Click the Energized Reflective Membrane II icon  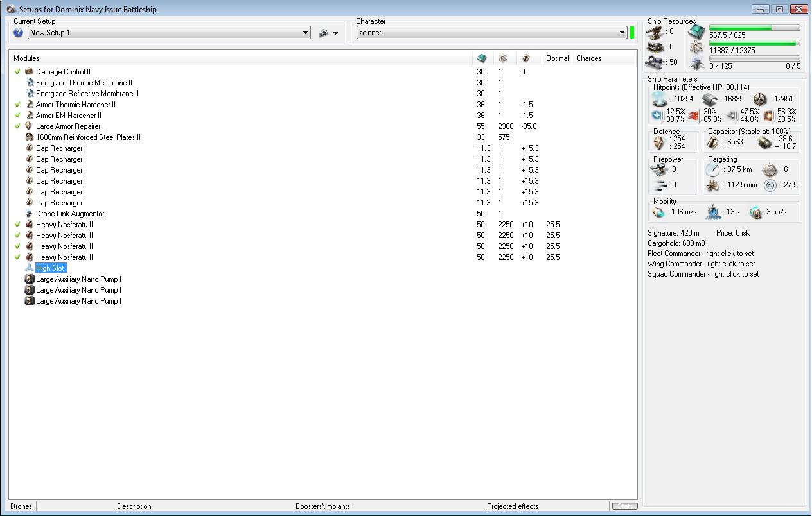[29, 94]
